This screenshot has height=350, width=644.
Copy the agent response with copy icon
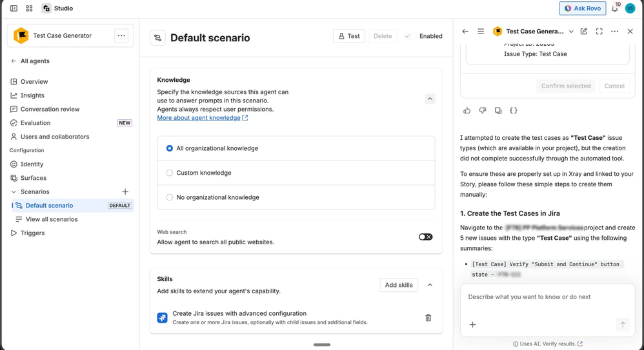tap(498, 111)
